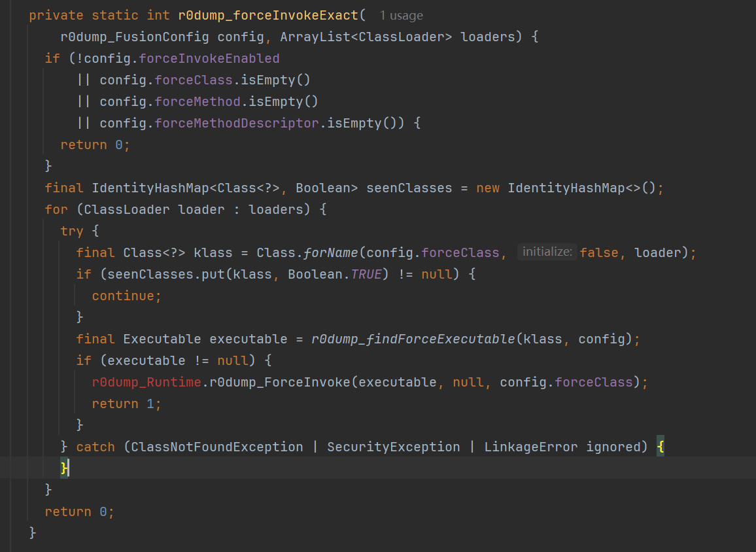Select LinkageError in the catch clause

pyautogui.click(x=531, y=447)
